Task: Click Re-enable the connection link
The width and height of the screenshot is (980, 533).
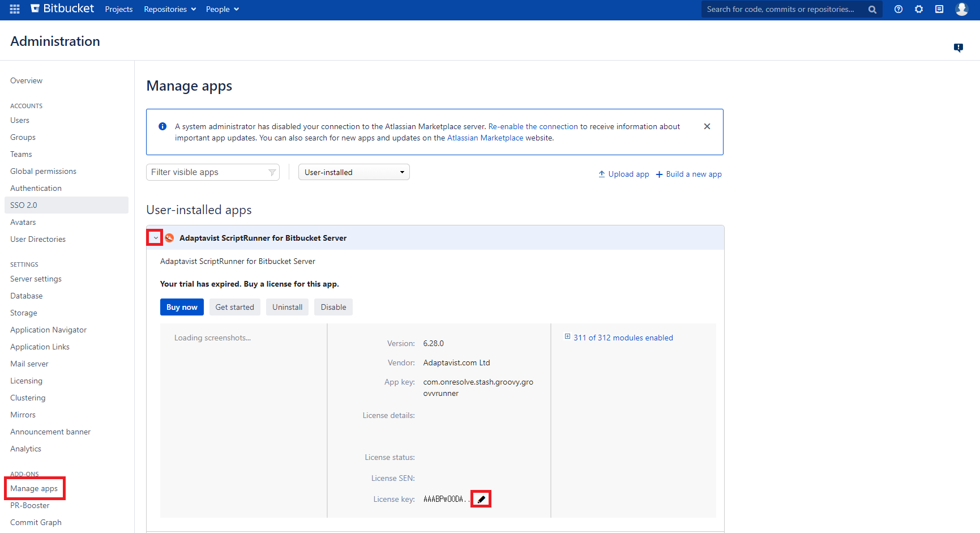Action: tap(533, 126)
